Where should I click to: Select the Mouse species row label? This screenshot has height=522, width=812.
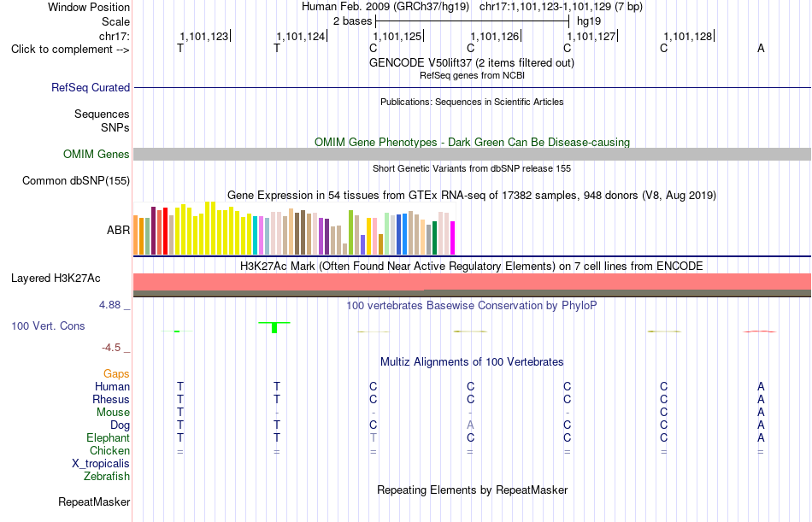pos(113,412)
